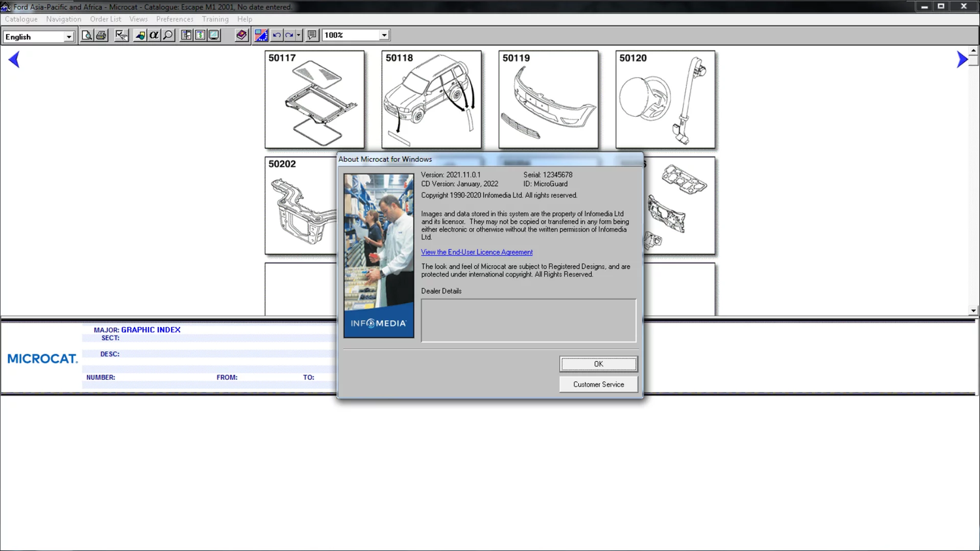The width and height of the screenshot is (980, 551).
Task: Click the flag icon in toolbar
Action: point(261,35)
